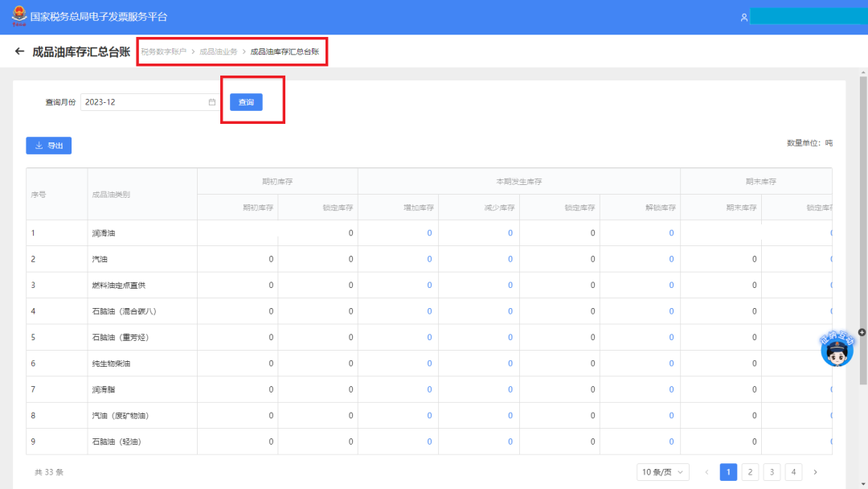The width and height of the screenshot is (868, 489).
Task: Open the calendar icon in month field
Action: click(212, 102)
